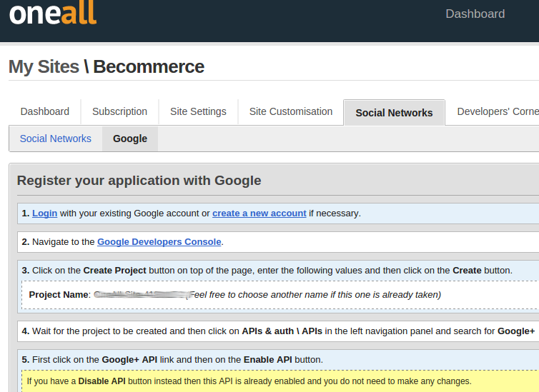Open the Developers' Corner tab
Image resolution: width=539 pixels, height=392 pixels.
497,111
